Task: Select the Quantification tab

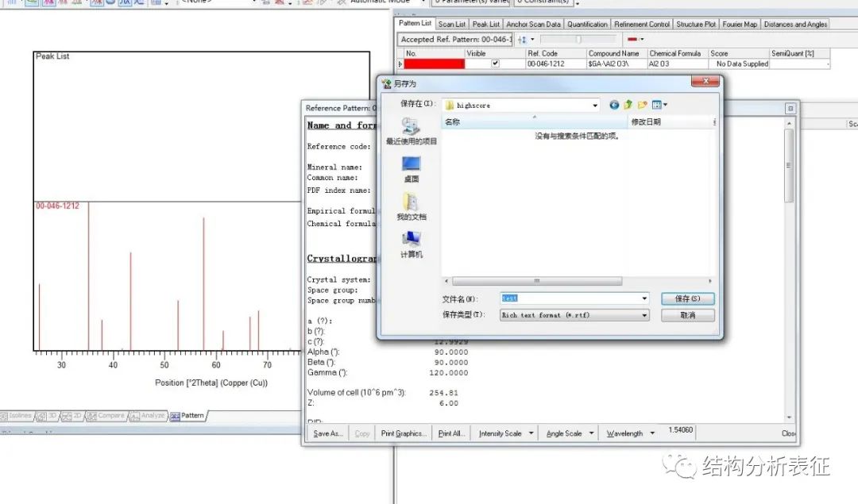Action: (587, 24)
